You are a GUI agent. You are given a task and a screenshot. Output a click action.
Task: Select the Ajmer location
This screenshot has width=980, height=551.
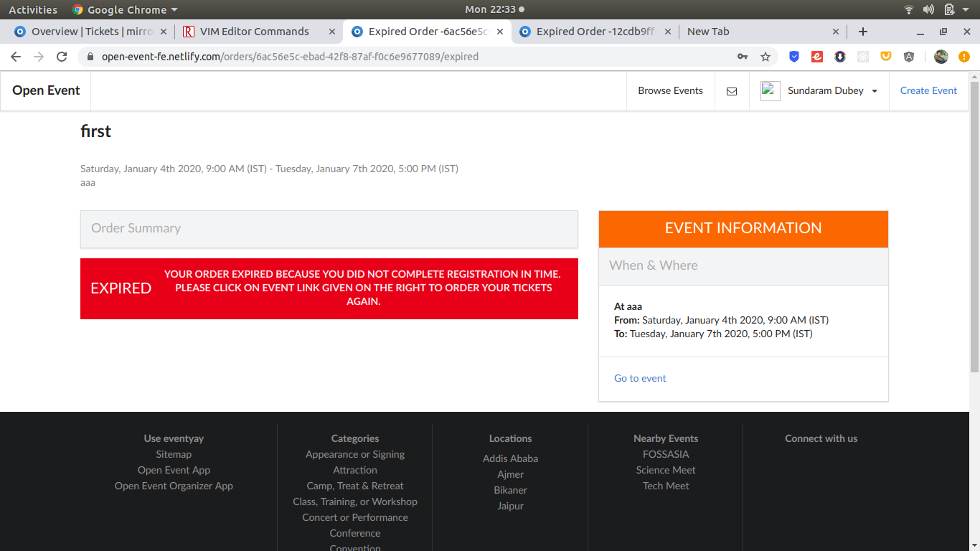(x=510, y=474)
